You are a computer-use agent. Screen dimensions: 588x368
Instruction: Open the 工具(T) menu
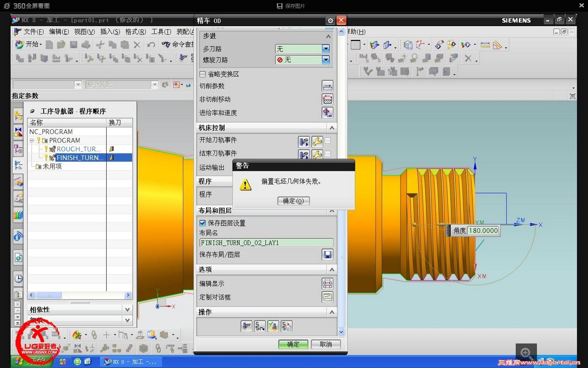161,31
